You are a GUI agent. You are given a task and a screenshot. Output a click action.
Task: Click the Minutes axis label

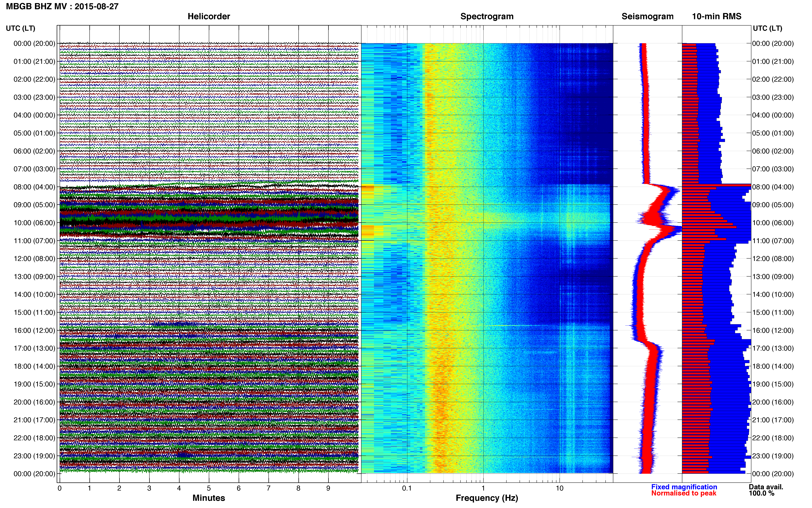(x=208, y=498)
